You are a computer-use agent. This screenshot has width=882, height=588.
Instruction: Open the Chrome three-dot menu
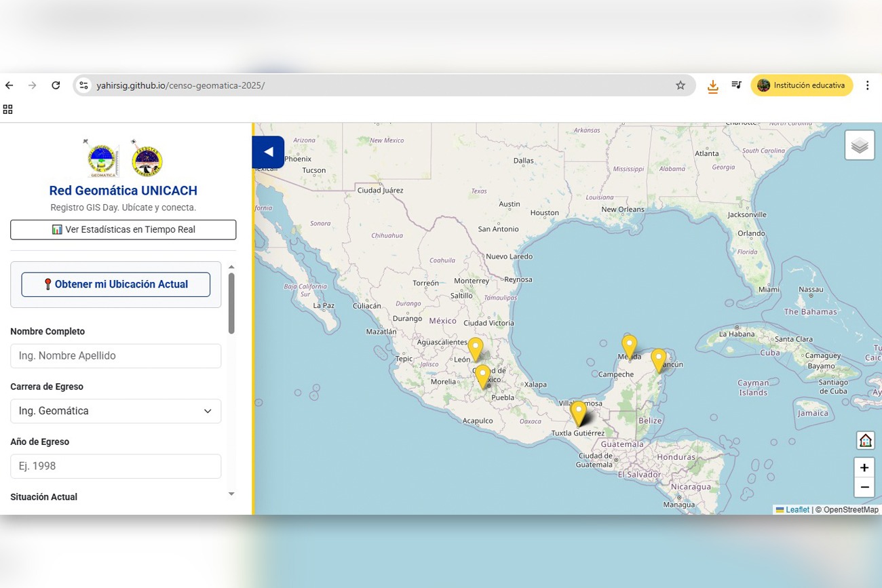(867, 85)
